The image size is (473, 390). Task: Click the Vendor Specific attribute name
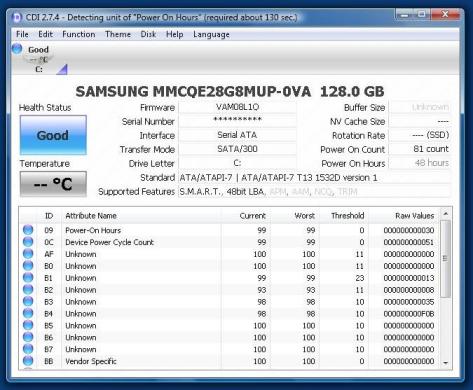(x=91, y=361)
